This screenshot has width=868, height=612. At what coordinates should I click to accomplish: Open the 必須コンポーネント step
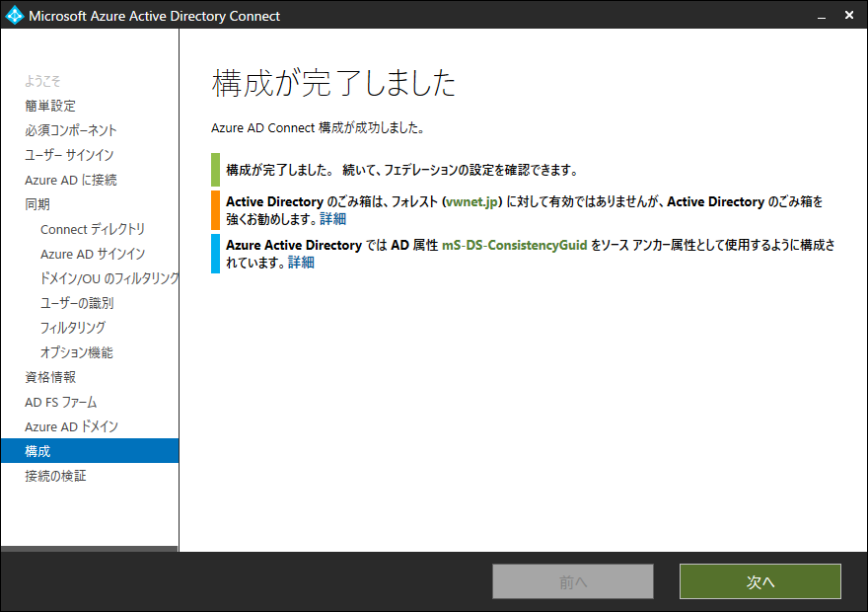[71, 130]
